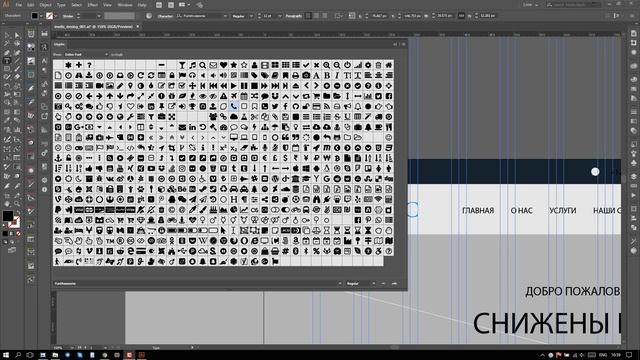This screenshot has width=640, height=360.
Task: Align paragraph center in control bar
Action: point(317,16)
